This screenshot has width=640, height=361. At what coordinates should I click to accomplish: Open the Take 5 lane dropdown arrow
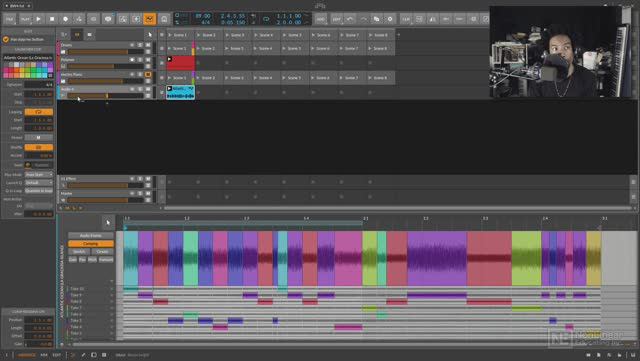(x=111, y=321)
